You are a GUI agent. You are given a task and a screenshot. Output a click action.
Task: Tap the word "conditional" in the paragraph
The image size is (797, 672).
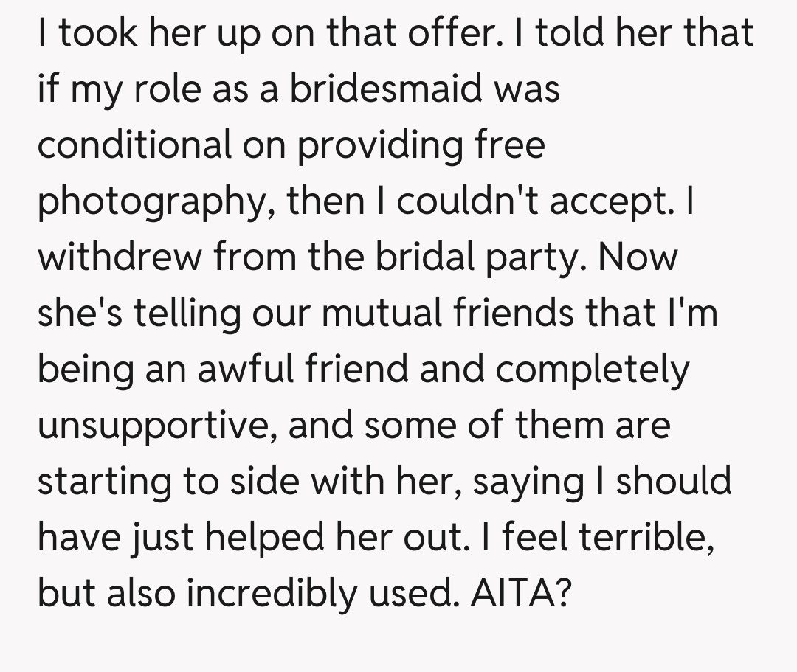pos(135,145)
